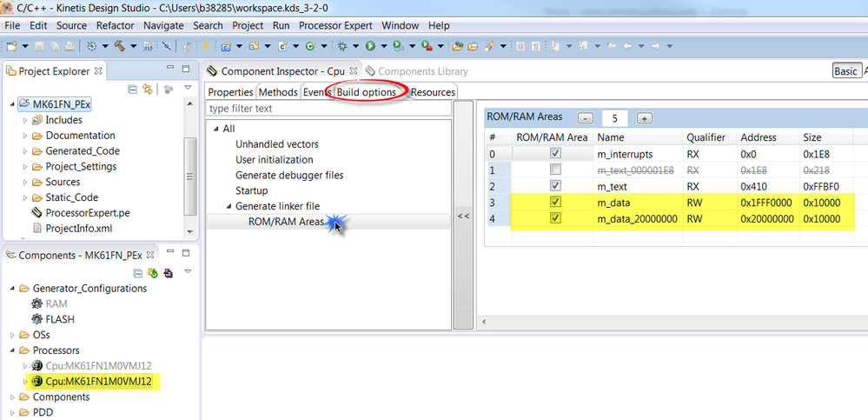The height and width of the screenshot is (420, 868).
Task: Expand the Sources folder node
Action: click(25, 182)
